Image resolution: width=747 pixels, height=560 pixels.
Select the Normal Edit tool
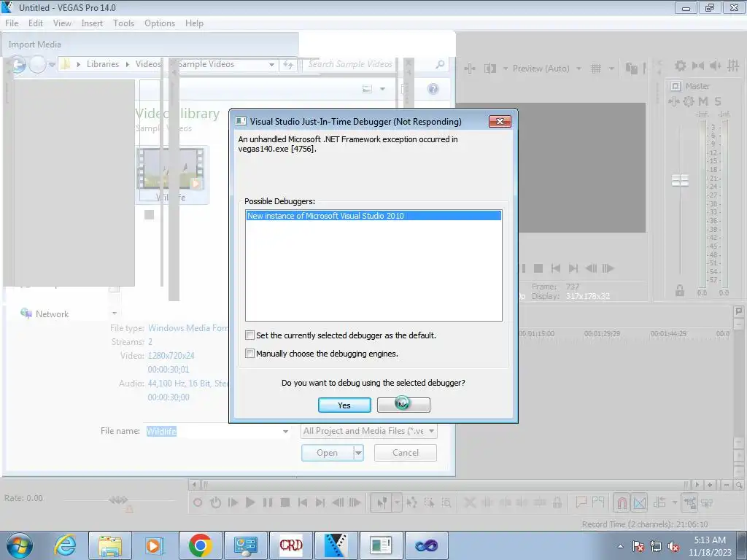click(382, 502)
